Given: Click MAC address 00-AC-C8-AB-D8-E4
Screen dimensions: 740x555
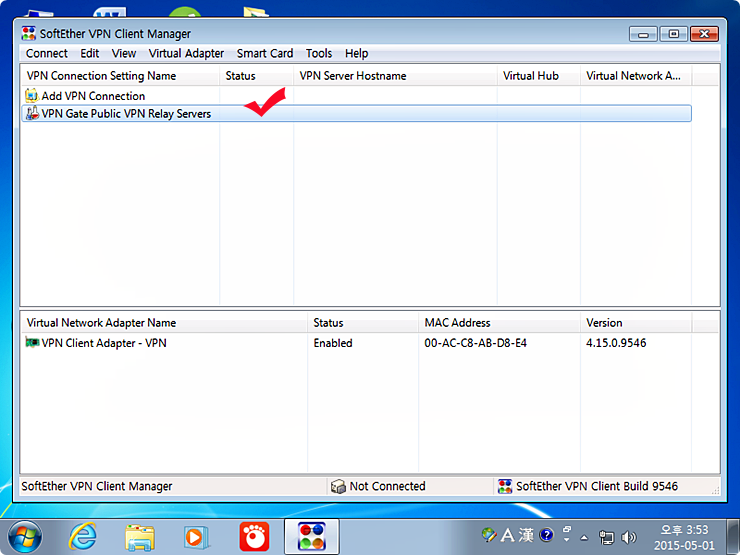Looking at the screenshot, I should pos(475,343).
